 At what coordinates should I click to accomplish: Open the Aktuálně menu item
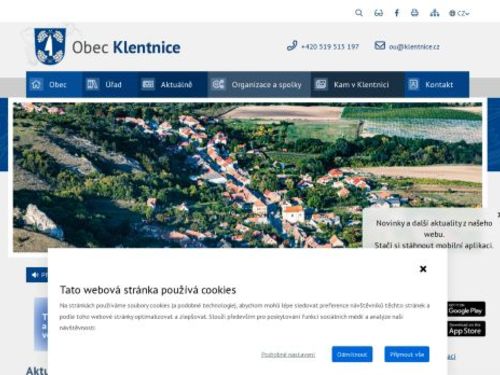pos(173,84)
